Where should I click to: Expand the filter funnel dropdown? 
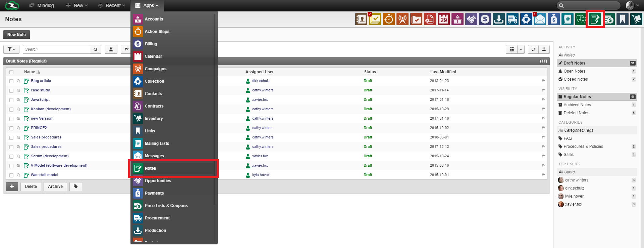pos(11,49)
